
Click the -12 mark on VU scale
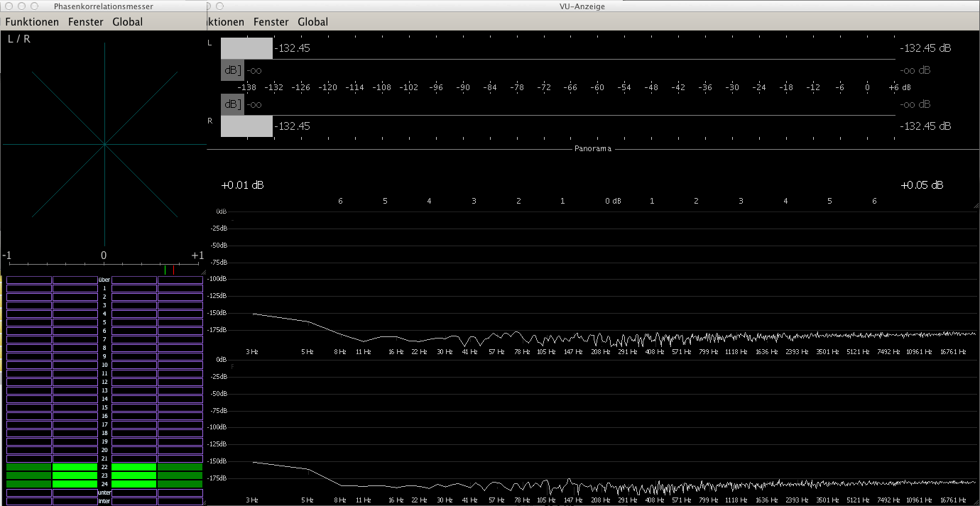[x=813, y=87]
